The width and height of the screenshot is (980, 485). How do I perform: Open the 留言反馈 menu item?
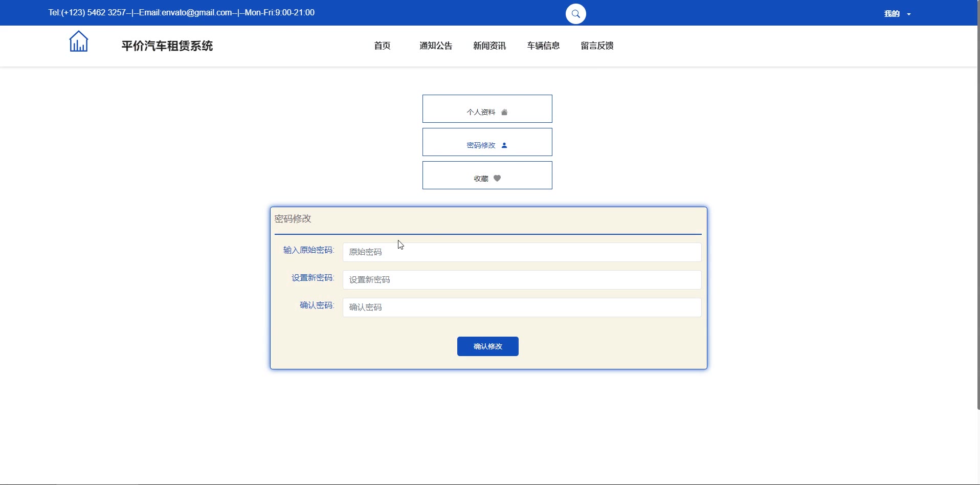(597, 46)
